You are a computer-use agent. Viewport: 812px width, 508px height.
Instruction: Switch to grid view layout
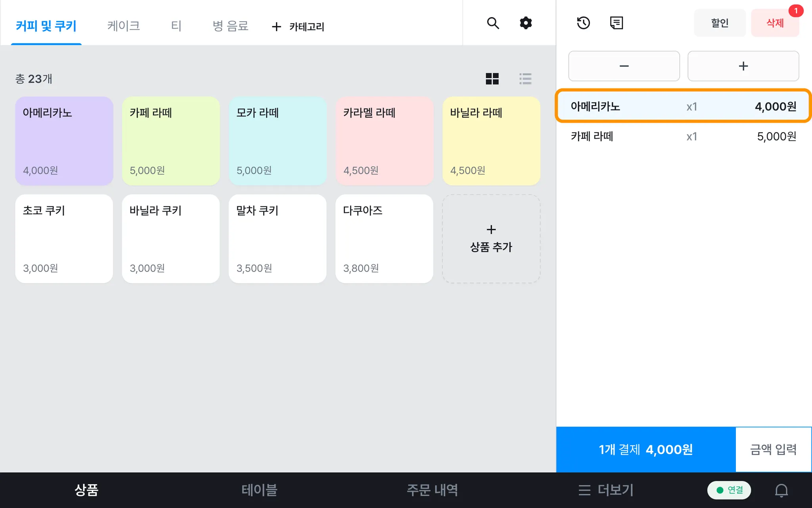tap(492, 79)
